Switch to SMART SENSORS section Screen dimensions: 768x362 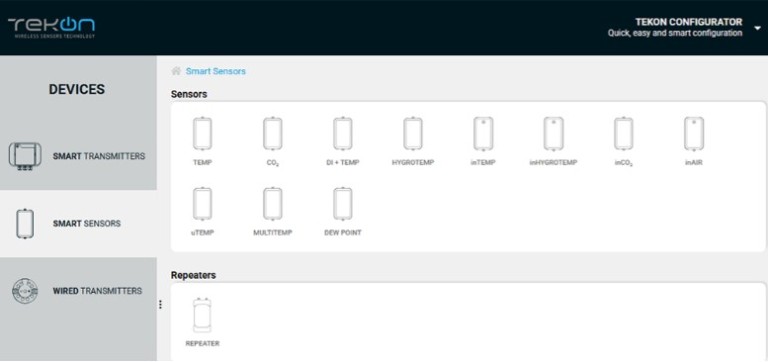point(78,224)
